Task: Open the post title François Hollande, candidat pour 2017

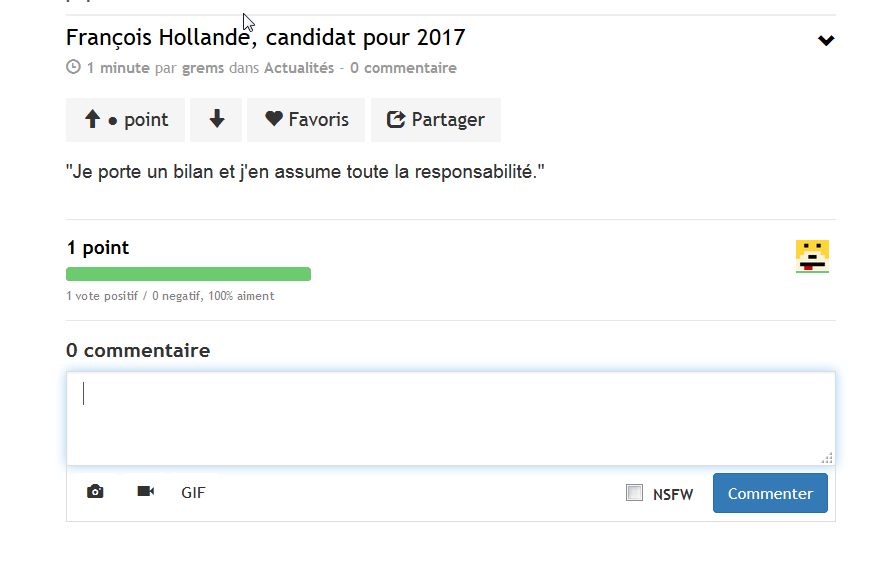Action: point(265,37)
